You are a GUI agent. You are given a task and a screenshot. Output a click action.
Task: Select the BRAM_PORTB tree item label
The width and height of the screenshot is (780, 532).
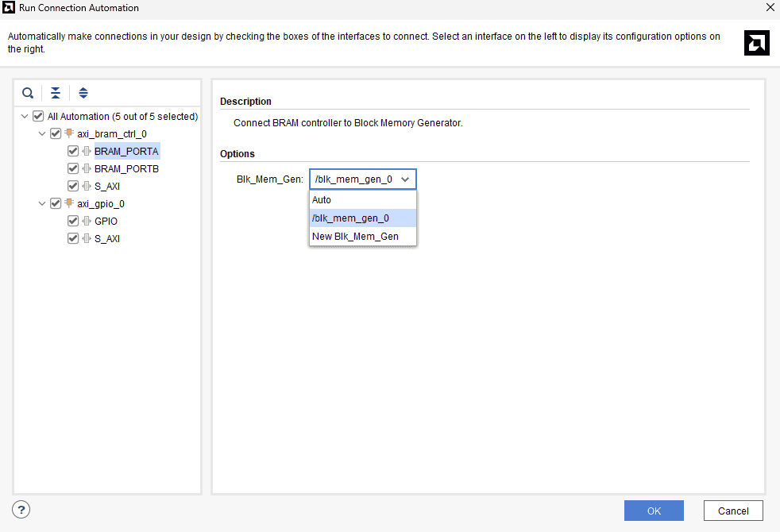pyautogui.click(x=126, y=169)
